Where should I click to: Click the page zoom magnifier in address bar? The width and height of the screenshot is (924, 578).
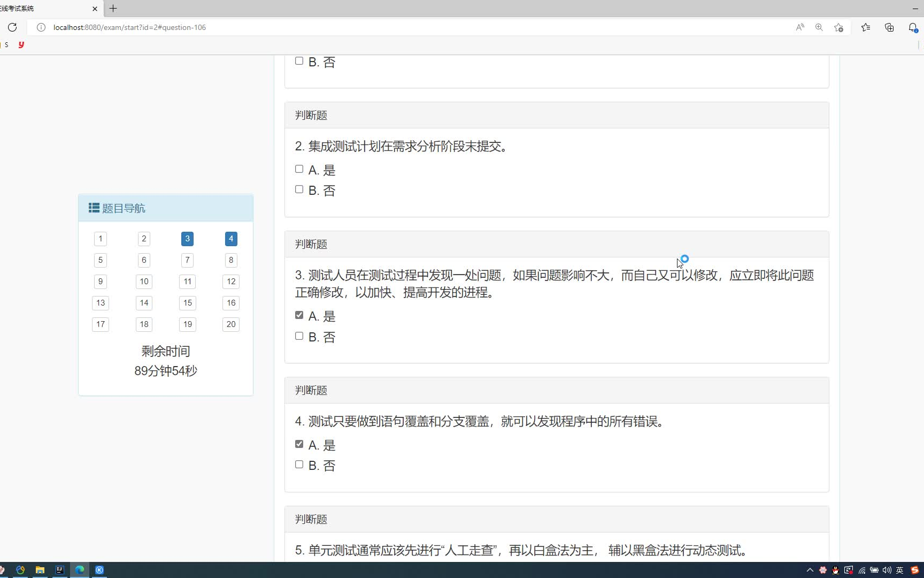point(819,27)
